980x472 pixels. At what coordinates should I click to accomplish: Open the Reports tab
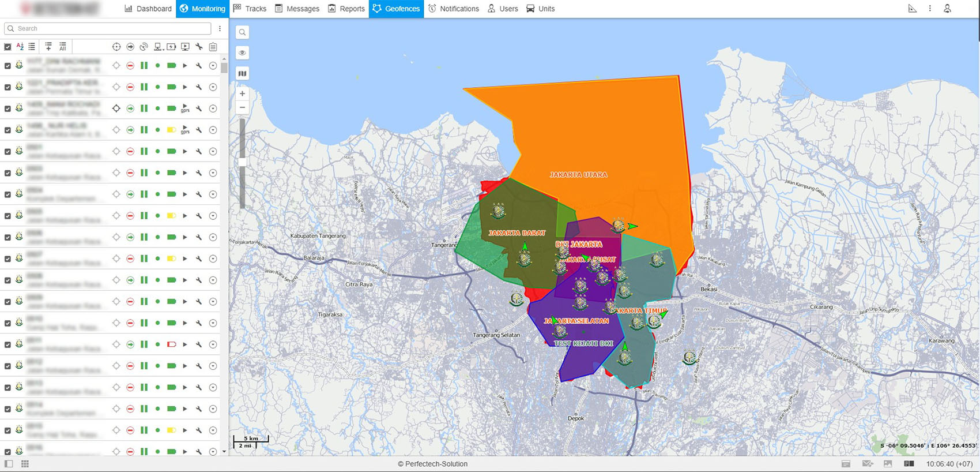(x=346, y=9)
